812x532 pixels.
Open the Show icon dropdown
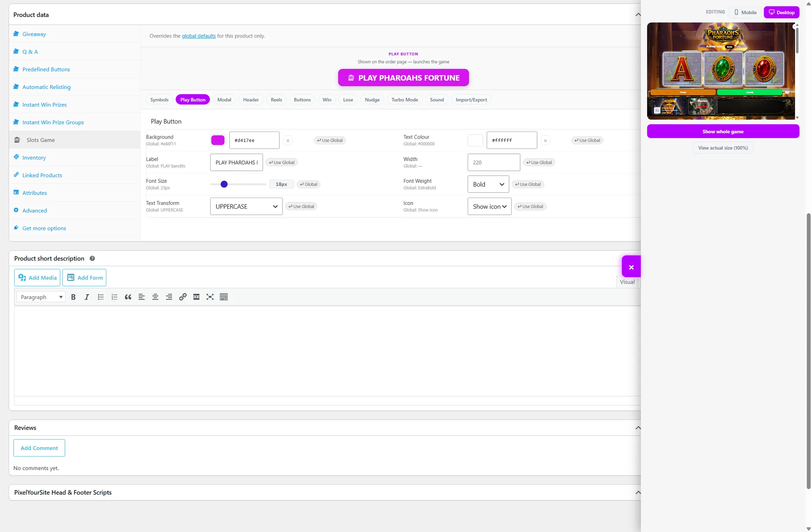pos(490,207)
